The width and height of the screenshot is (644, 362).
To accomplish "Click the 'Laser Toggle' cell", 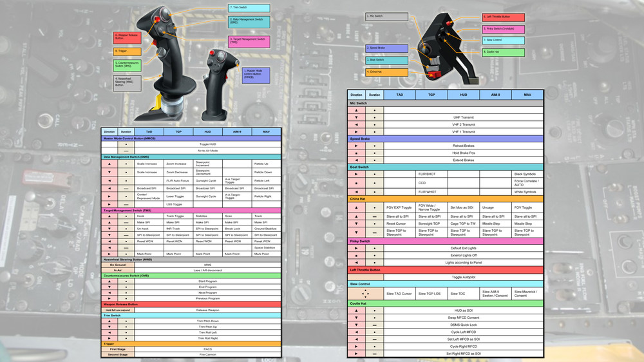I will (178, 196).
